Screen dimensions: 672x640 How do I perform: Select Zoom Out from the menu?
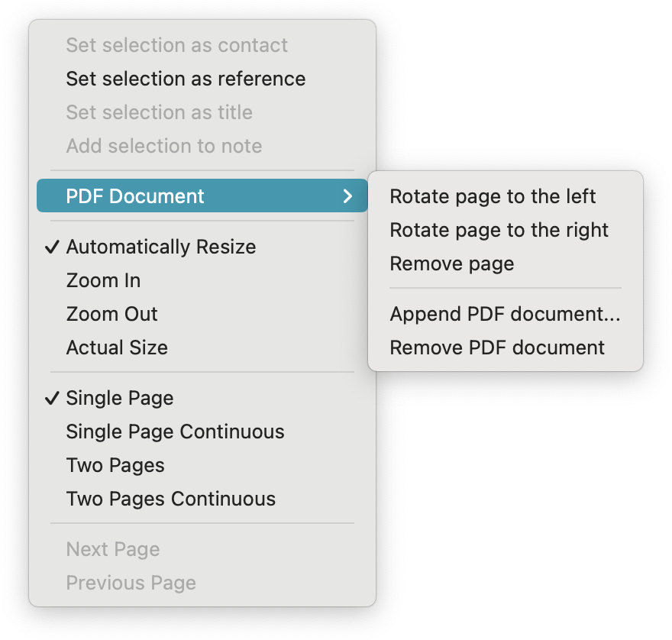pos(111,314)
